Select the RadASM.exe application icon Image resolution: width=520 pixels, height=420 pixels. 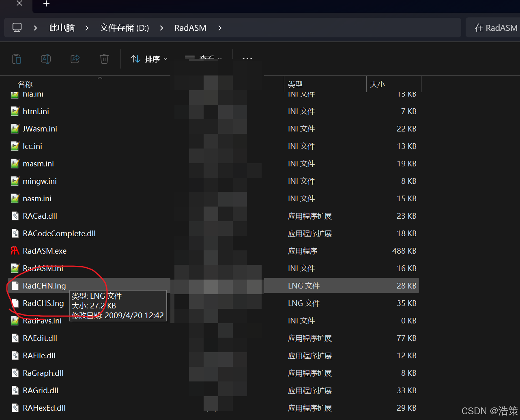click(15, 251)
